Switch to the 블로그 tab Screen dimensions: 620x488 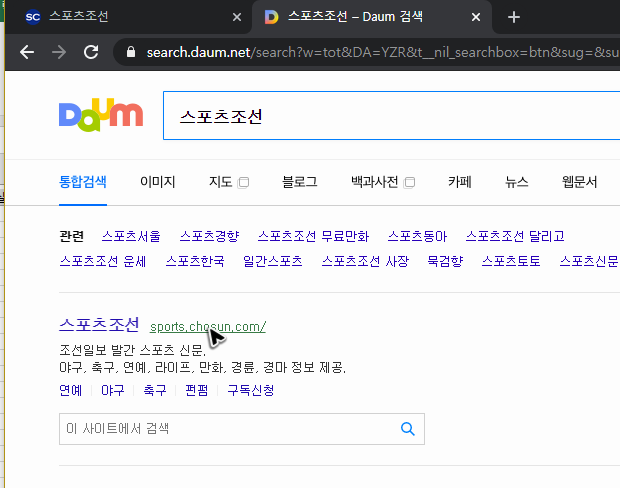[x=299, y=182]
